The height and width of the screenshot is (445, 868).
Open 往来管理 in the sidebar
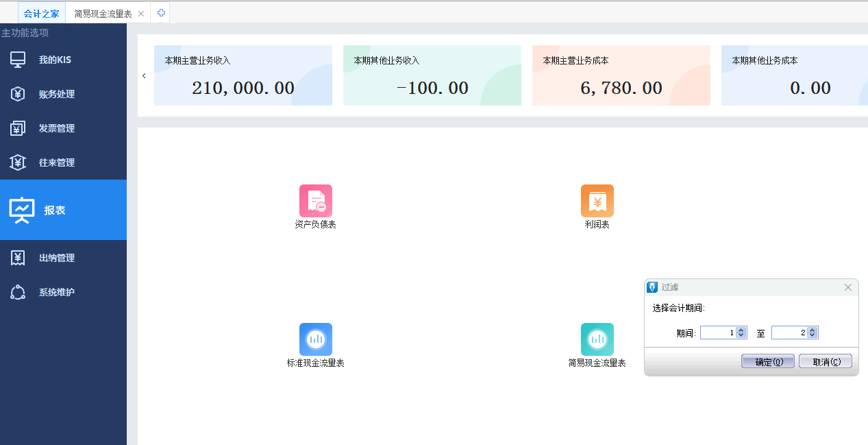pyautogui.click(x=56, y=163)
